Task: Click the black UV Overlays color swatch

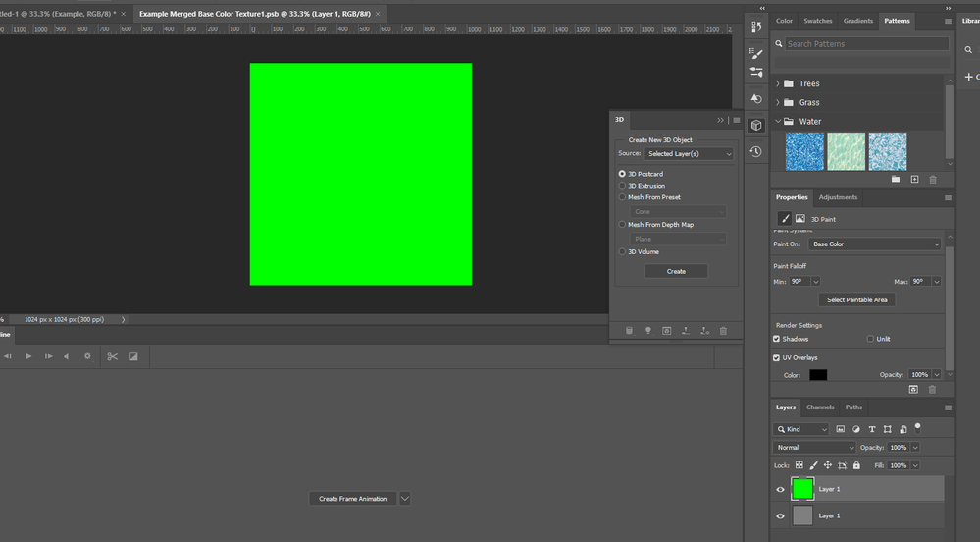Action: (817, 375)
